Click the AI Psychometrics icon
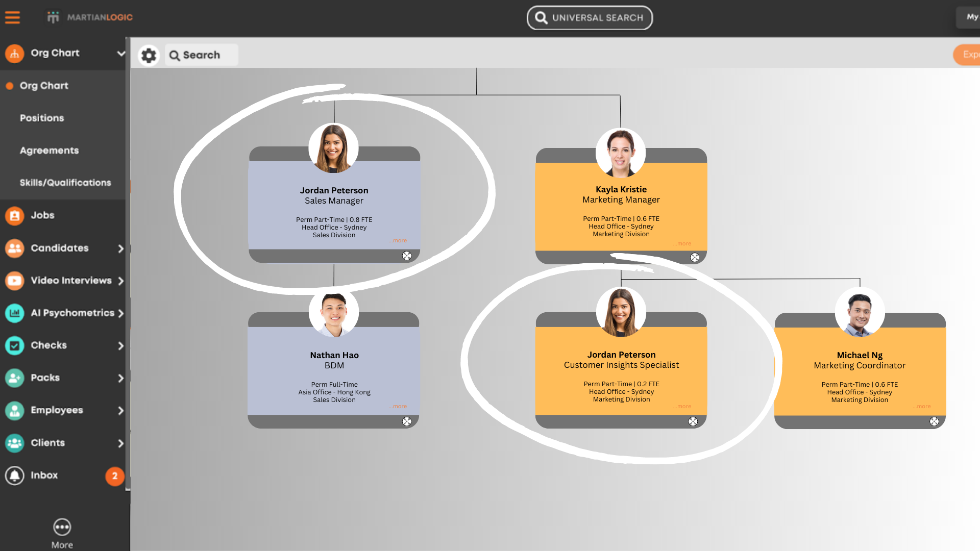 (x=14, y=313)
